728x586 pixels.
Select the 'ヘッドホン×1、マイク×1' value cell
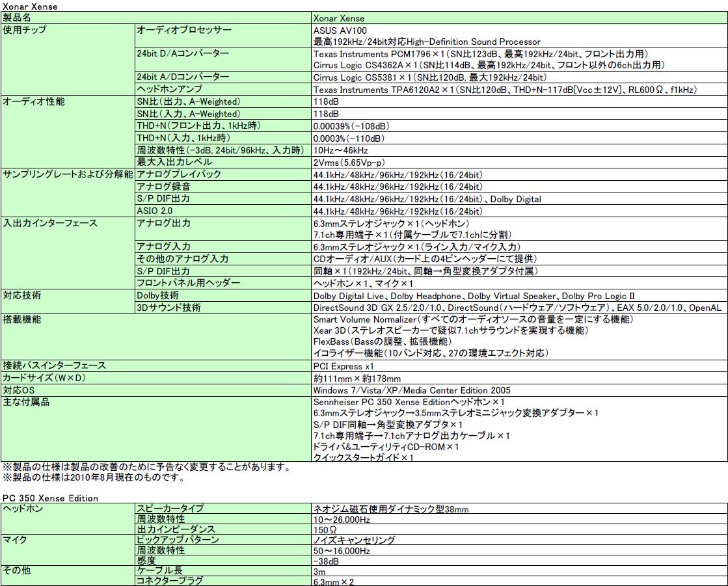[x=520, y=283]
